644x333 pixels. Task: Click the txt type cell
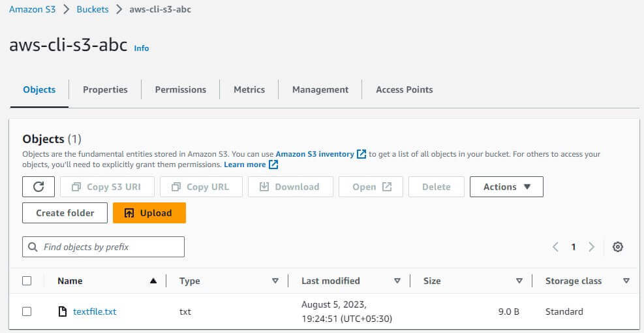click(185, 311)
